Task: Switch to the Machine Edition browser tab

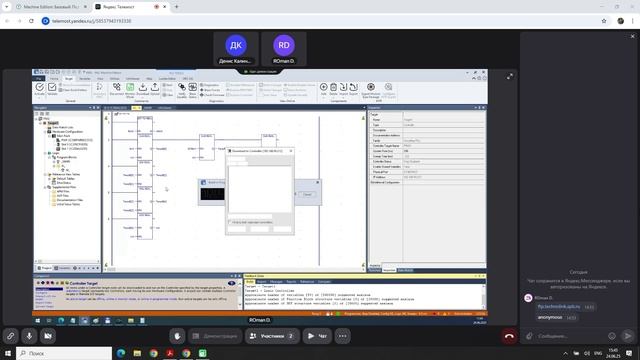Action: [51, 7]
